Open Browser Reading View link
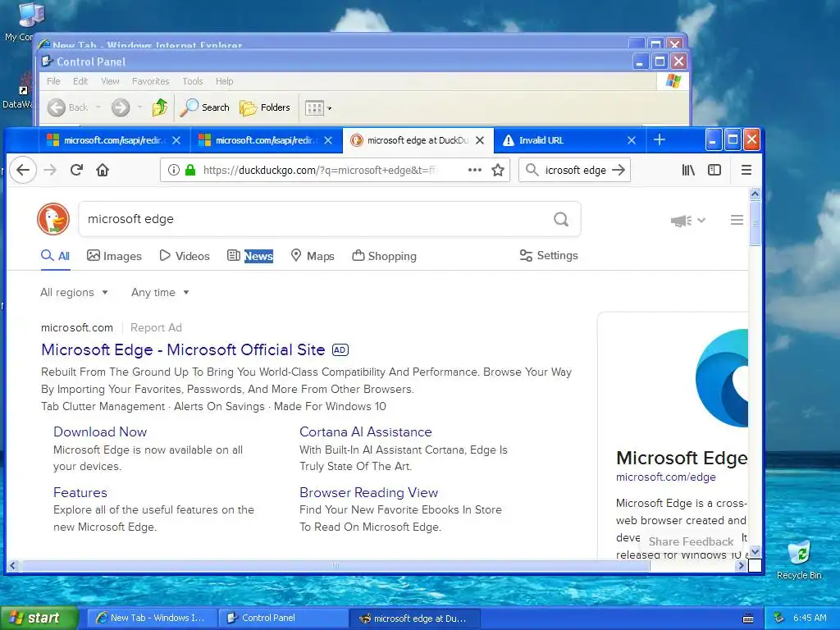The width and height of the screenshot is (840, 630). point(368,492)
